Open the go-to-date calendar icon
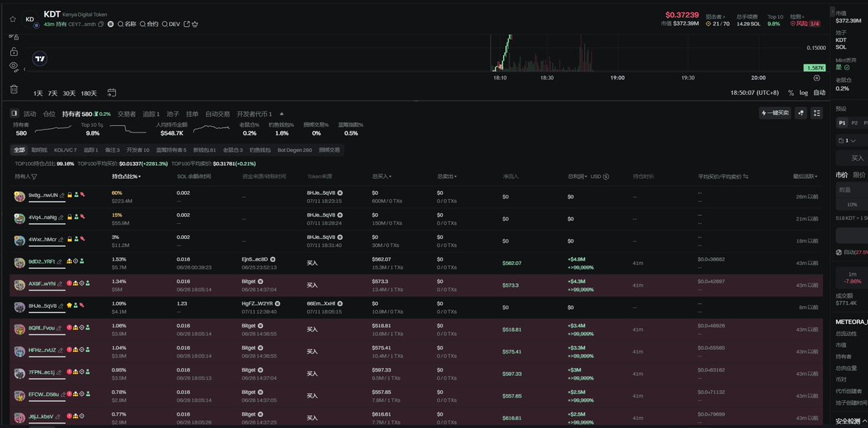The width and height of the screenshot is (868, 428). pyautogui.click(x=111, y=93)
